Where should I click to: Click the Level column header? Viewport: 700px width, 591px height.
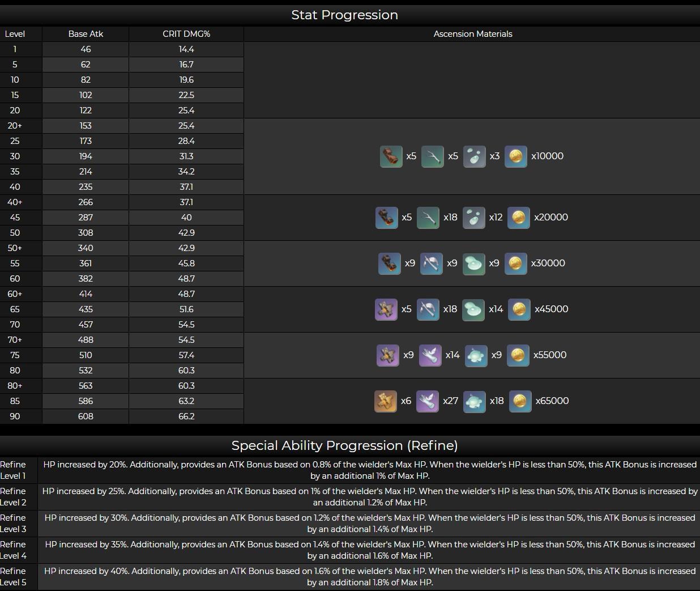pyautogui.click(x=15, y=34)
